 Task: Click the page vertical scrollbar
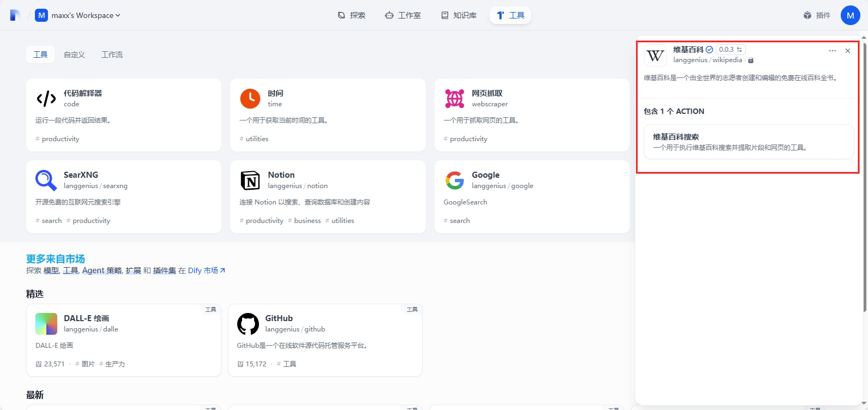[865, 177]
